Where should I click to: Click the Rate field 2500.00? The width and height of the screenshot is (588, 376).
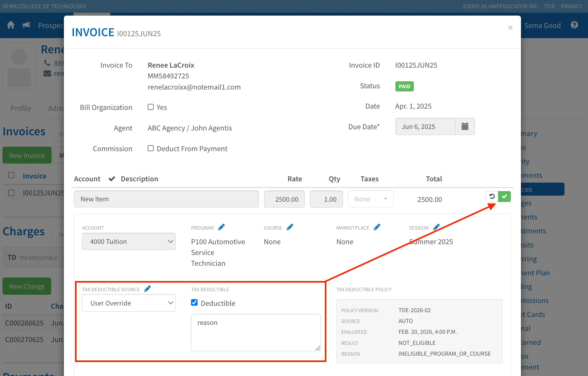coord(284,199)
